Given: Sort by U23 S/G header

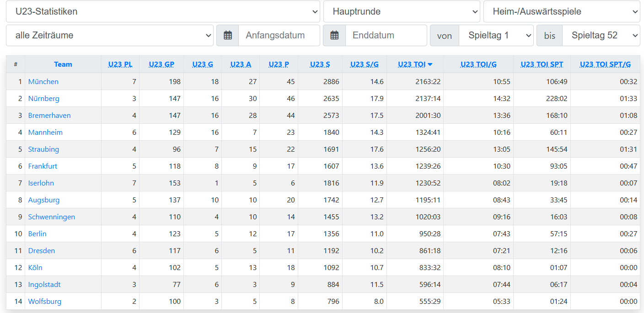Looking at the screenshot, I should pyautogui.click(x=365, y=64).
